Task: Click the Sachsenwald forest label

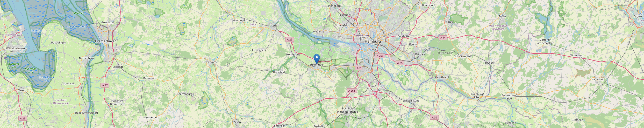Action: coord(445,53)
